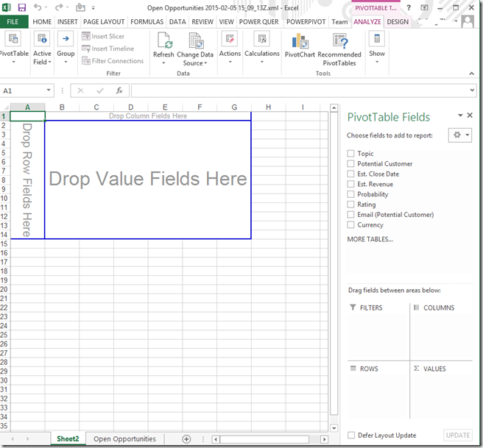Switch to the POWERPIVOT ribbon tab
The image size is (483, 448).
click(x=306, y=22)
